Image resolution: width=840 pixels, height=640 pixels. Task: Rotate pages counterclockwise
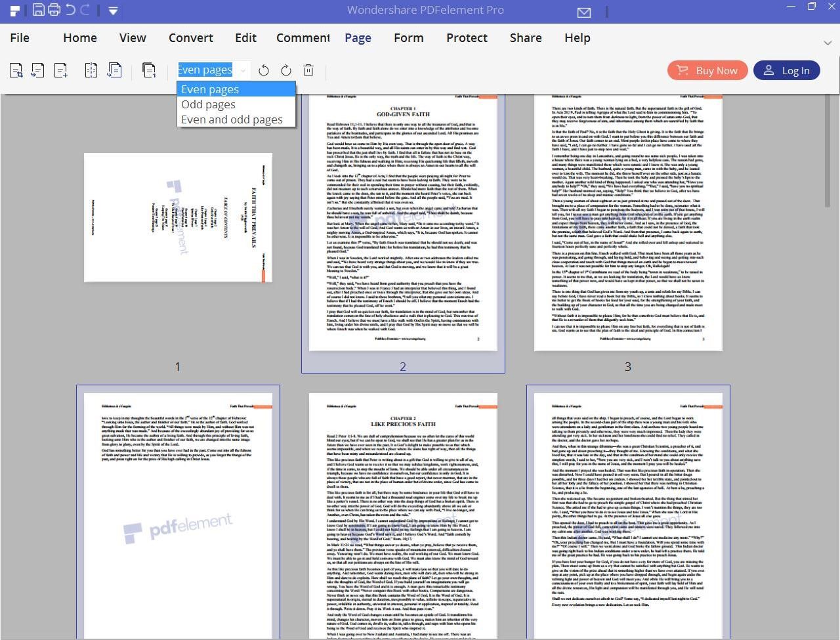[264, 70]
